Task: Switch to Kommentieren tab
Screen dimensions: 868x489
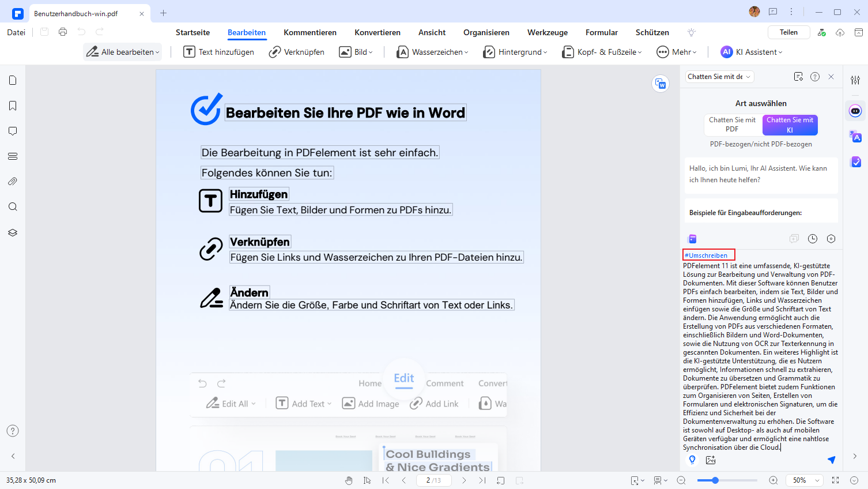Action: point(310,32)
